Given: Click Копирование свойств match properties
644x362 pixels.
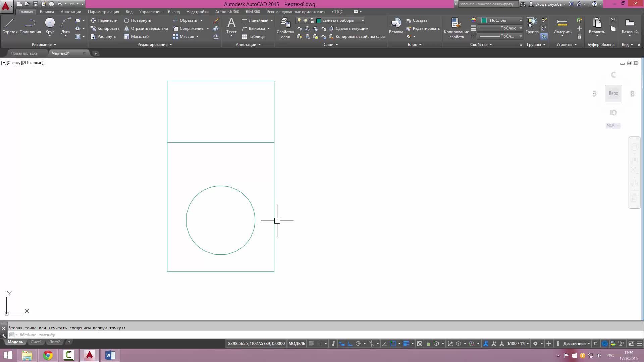Looking at the screenshot, I should (456, 28).
